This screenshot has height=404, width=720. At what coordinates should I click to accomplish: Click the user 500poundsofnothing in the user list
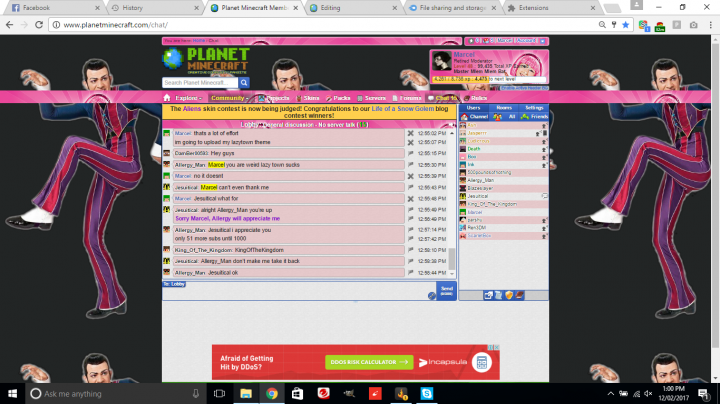[489, 173]
